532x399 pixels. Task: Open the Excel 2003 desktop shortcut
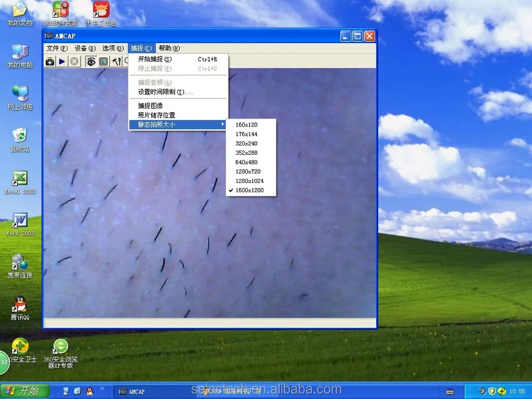tap(20, 181)
